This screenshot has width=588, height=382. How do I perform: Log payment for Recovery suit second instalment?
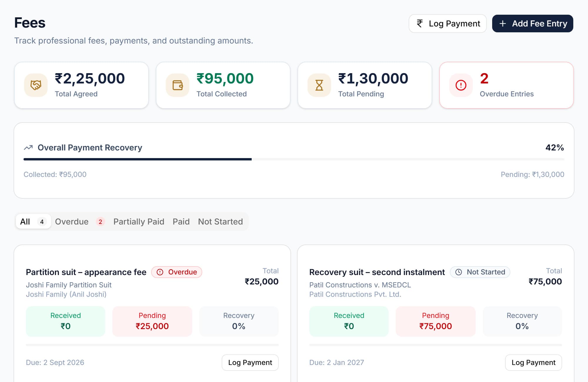tap(534, 363)
